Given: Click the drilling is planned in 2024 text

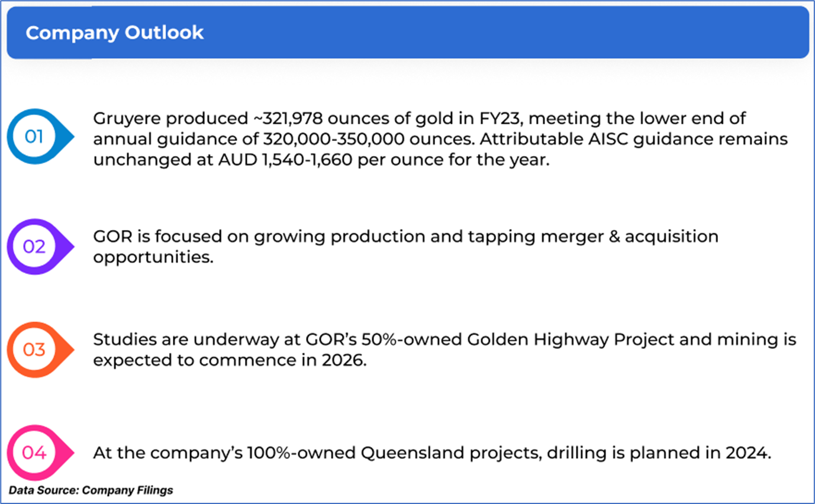Looking at the screenshot, I should click(x=659, y=454).
